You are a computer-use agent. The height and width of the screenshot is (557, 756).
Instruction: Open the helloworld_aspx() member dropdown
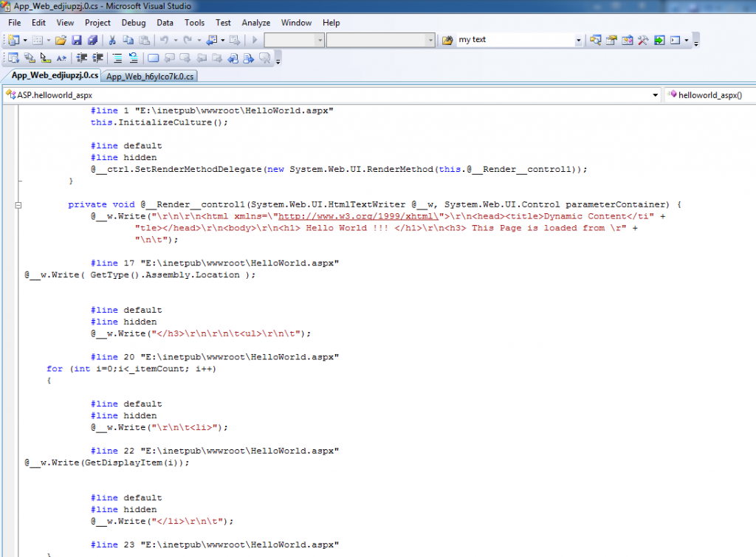(709, 95)
